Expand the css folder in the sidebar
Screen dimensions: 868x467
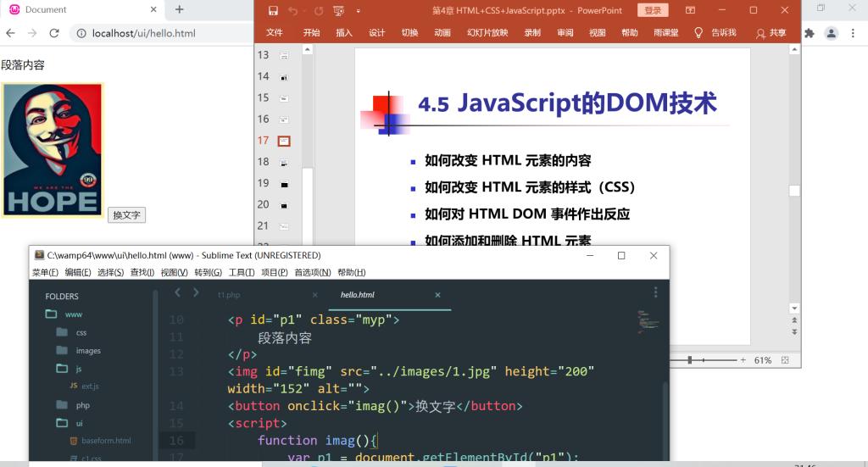point(62,332)
